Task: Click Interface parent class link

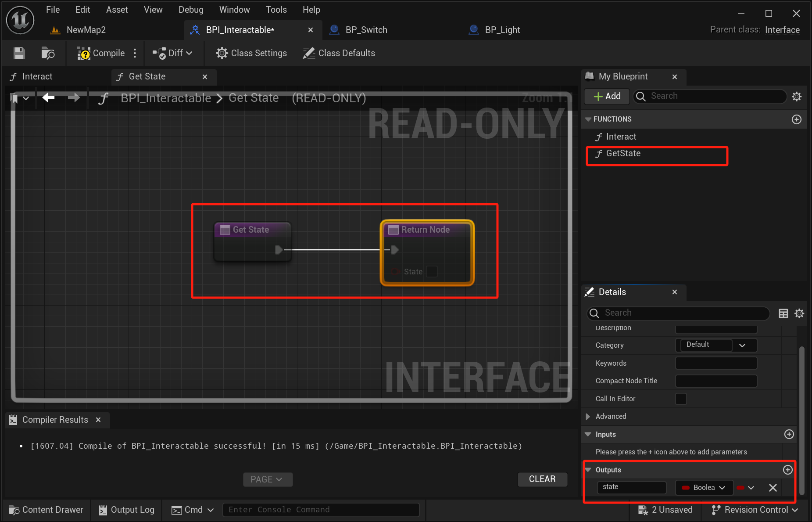Action: pos(782,30)
